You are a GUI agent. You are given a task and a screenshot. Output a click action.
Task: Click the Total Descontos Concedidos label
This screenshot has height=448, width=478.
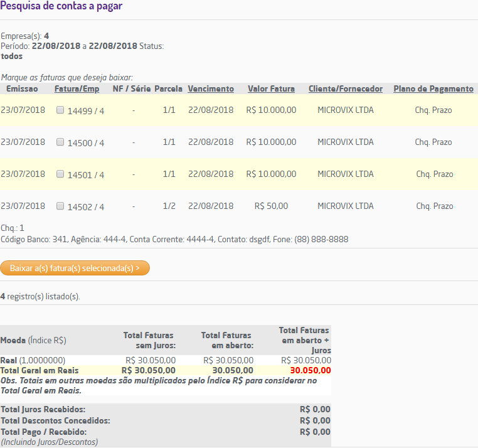pyautogui.click(x=55, y=420)
